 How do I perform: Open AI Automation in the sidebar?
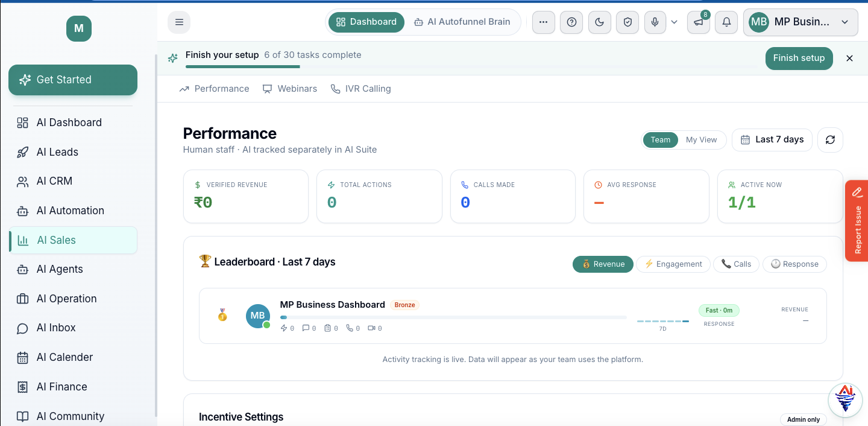point(73,211)
